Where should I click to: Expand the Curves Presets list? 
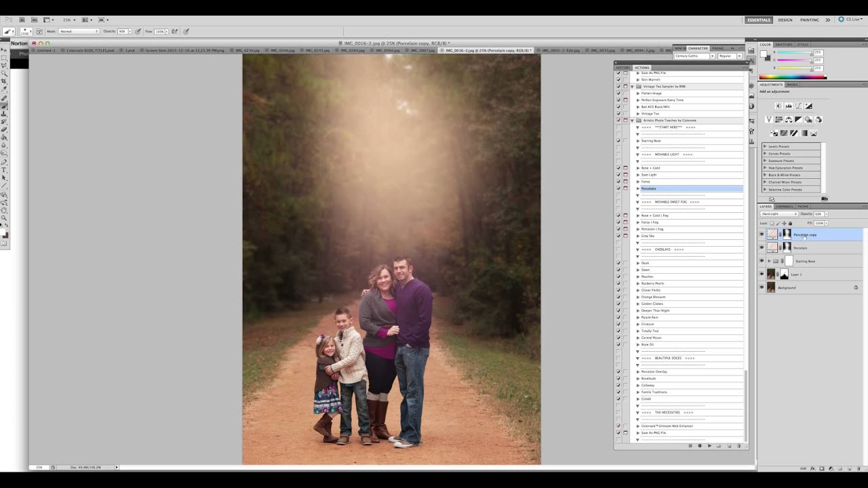pos(765,154)
